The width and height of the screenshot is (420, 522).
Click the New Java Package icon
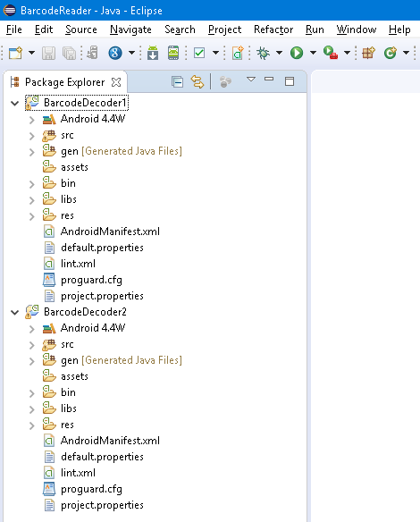tap(368, 53)
